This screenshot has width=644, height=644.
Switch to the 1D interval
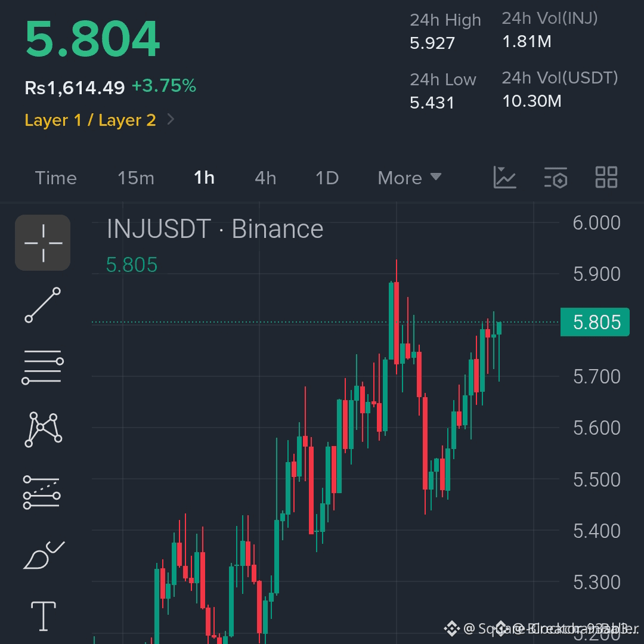327,178
